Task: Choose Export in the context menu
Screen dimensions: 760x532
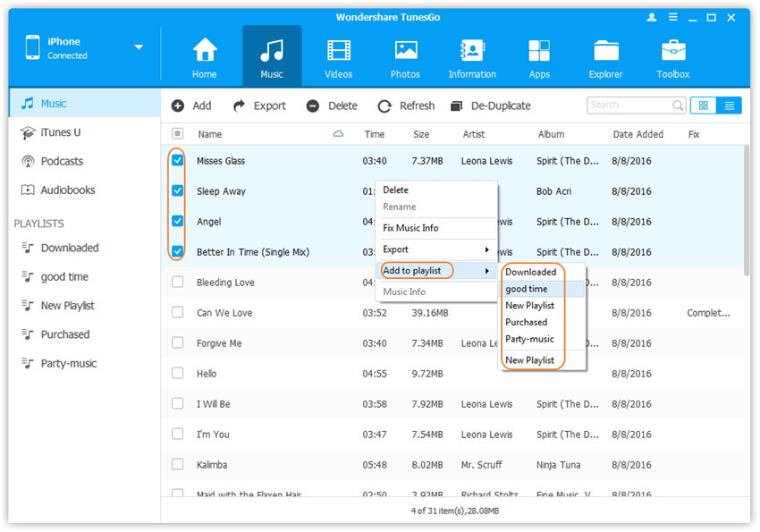Action: click(436, 249)
